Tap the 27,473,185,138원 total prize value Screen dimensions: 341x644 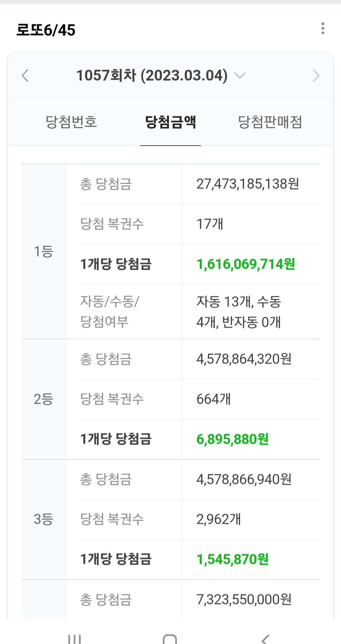click(x=248, y=184)
